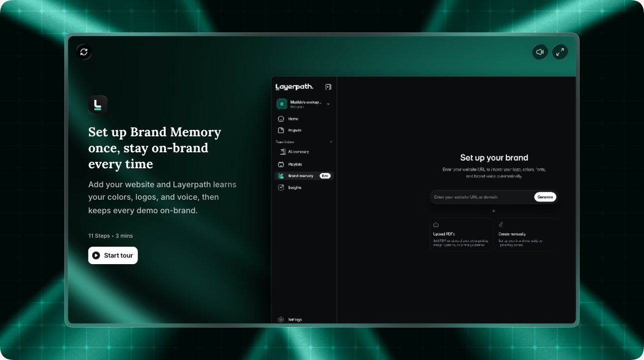The image size is (644, 360).
Task: Select Brand memory in the sidebar
Action: pyautogui.click(x=304, y=176)
